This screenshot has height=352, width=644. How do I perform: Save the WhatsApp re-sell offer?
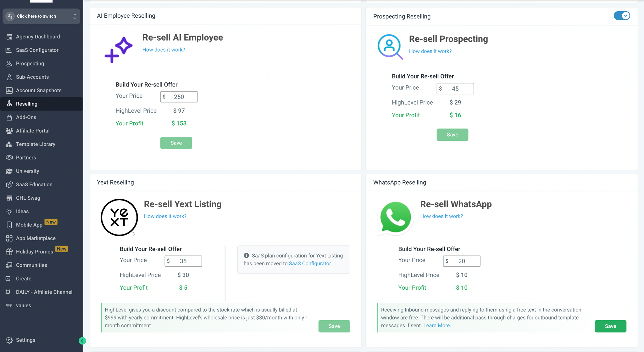(610, 326)
